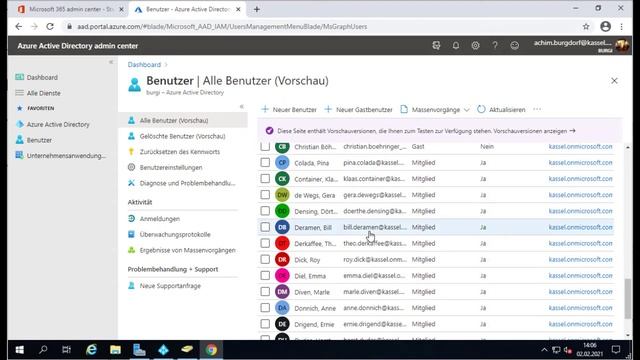Check the box for Derkaffee, Th...

(265, 243)
